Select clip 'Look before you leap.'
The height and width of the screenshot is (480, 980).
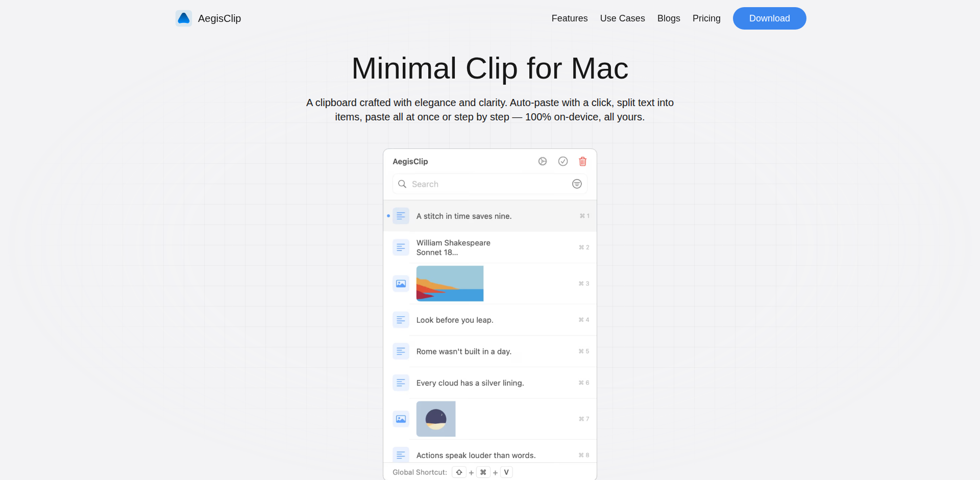pyautogui.click(x=490, y=320)
